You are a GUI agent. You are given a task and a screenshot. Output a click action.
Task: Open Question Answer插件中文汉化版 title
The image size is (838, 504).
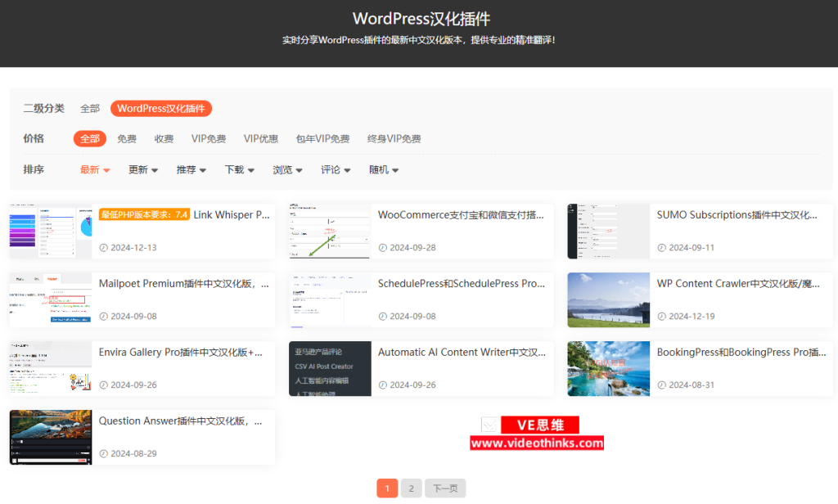[x=181, y=421]
